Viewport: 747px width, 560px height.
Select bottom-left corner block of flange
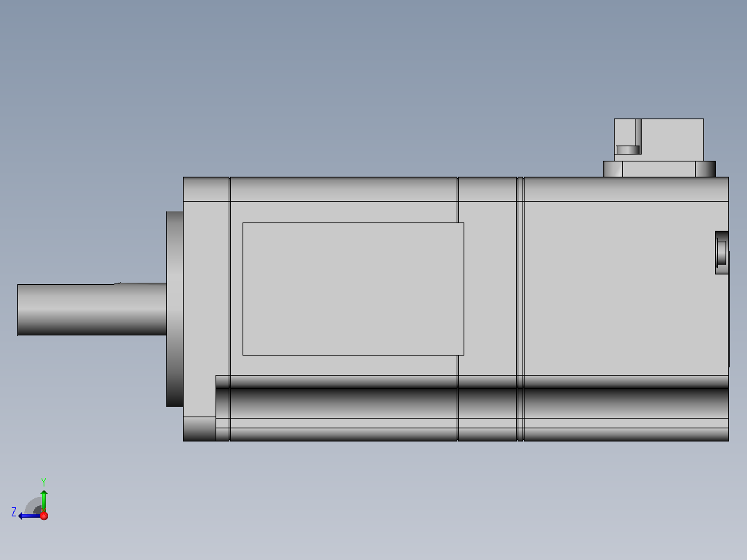(x=200, y=429)
